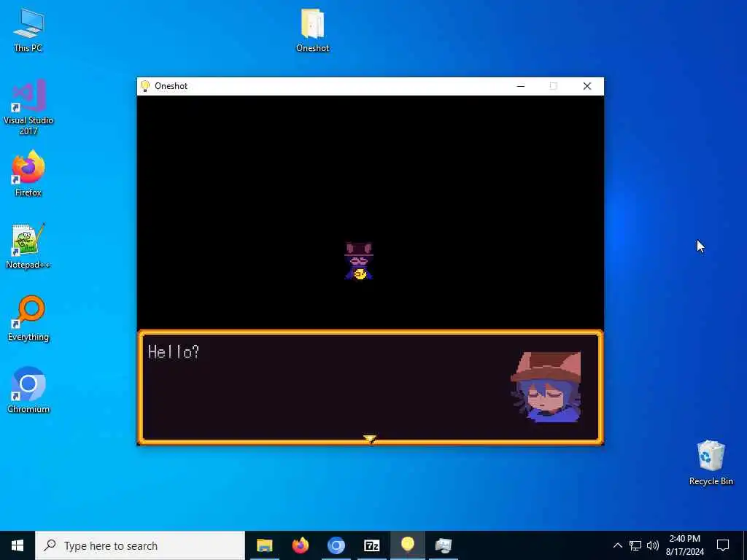This screenshot has width=747, height=560.
Task: Select the Notepad++ desktop shortcut
Action: coord(28,246)
